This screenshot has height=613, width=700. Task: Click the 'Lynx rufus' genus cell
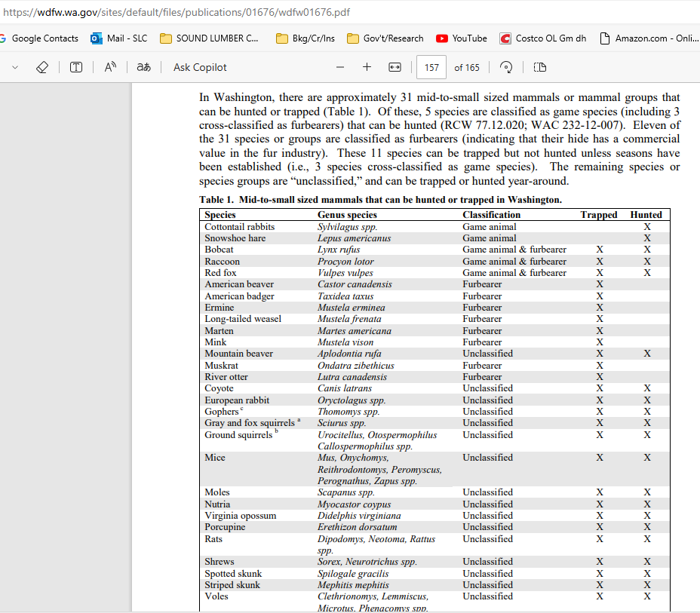339,250
